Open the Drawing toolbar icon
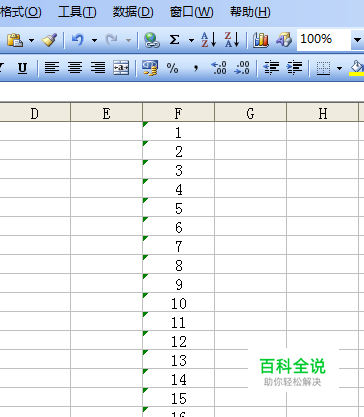This screenshot has height=417, width=364. [x=284, y=40]
